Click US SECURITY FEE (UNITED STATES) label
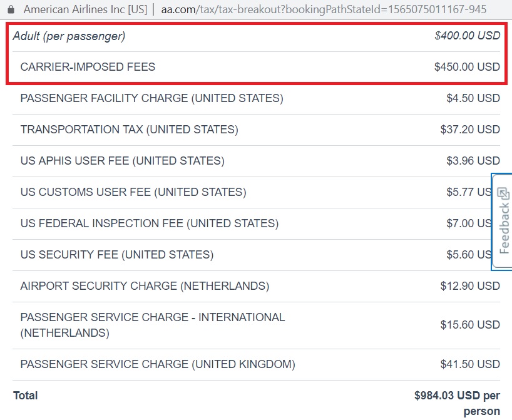Viewport: 512px width, 420px height. [116, 255]
